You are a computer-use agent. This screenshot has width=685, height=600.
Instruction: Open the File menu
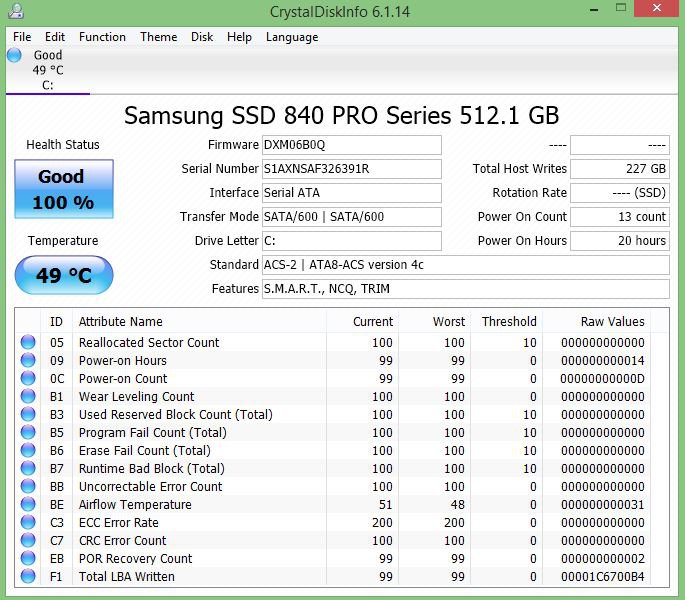click(x=22, y=37)
